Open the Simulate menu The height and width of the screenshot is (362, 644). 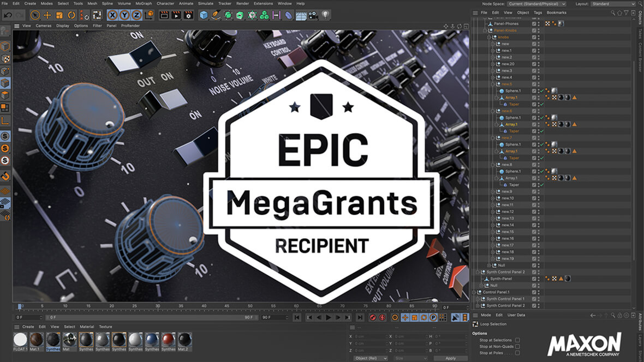point(206,3)
